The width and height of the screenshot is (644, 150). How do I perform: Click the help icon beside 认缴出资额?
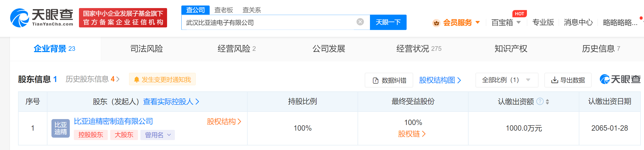coord(540,101)
